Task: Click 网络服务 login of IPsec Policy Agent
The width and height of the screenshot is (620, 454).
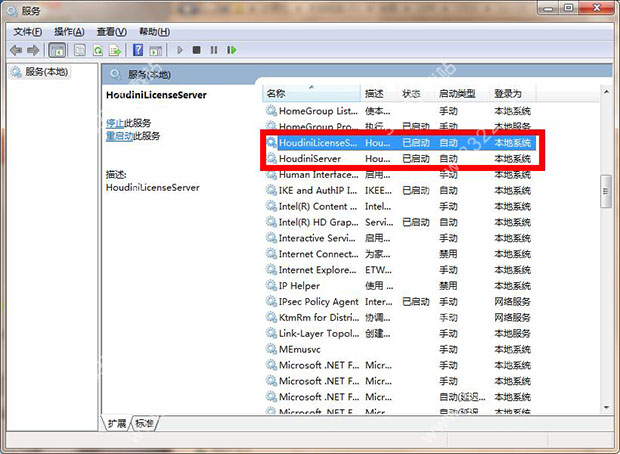Action: [512, 301]
